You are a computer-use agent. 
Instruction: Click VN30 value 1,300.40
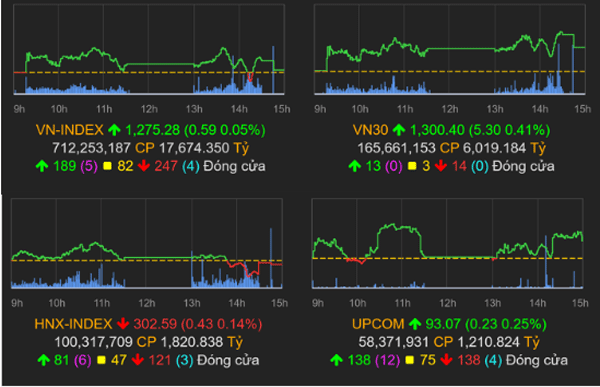pyautogui.click(x=437, y=130)
